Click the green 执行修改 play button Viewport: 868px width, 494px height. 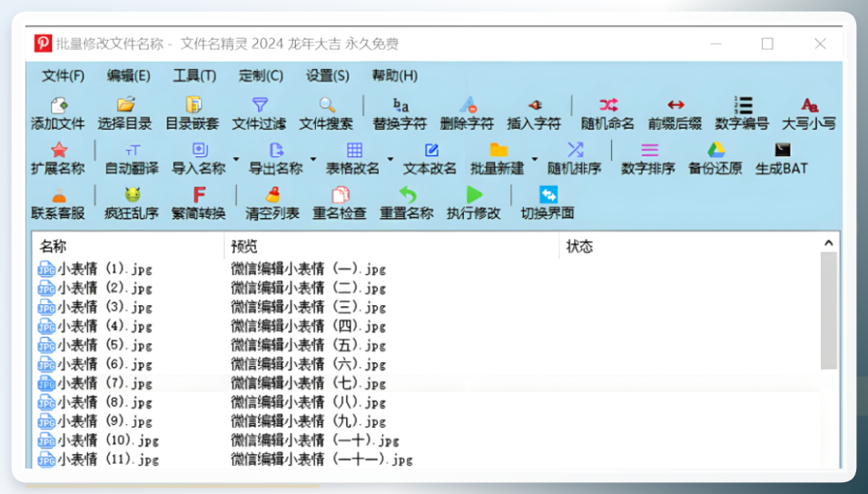pos(475,194)
